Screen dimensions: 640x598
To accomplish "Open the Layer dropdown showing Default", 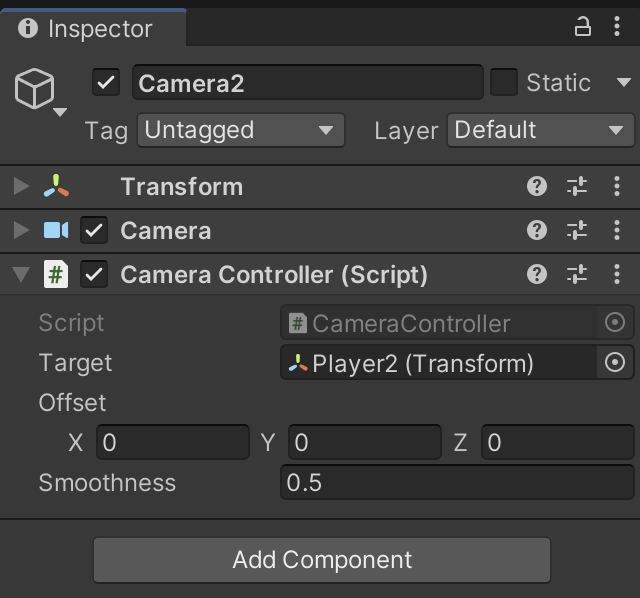I will tap(540, 130).
